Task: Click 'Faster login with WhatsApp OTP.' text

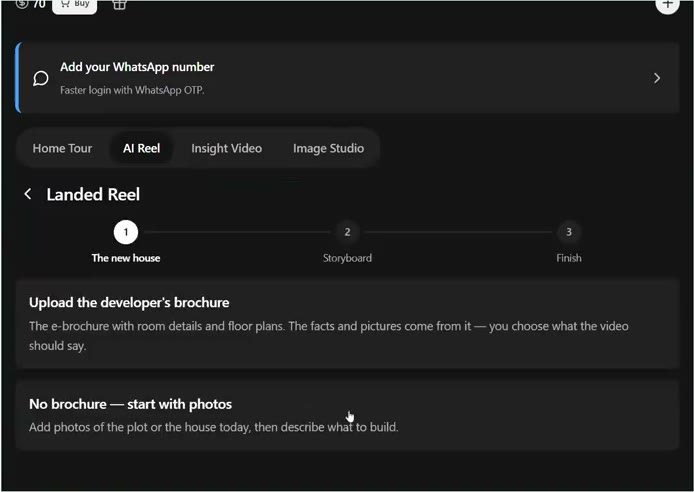Action: (x=132, y=90)
